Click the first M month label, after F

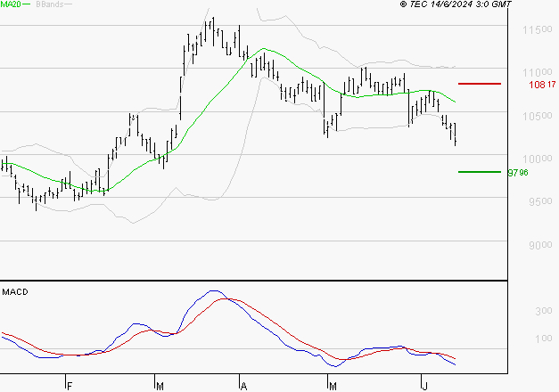(160, 387)
